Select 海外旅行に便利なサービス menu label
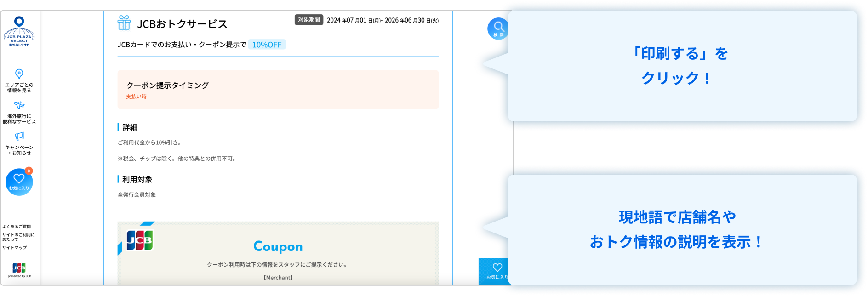The height and width of the screenshot is (296, 868). pyautogui.click(x=19, y=119)
